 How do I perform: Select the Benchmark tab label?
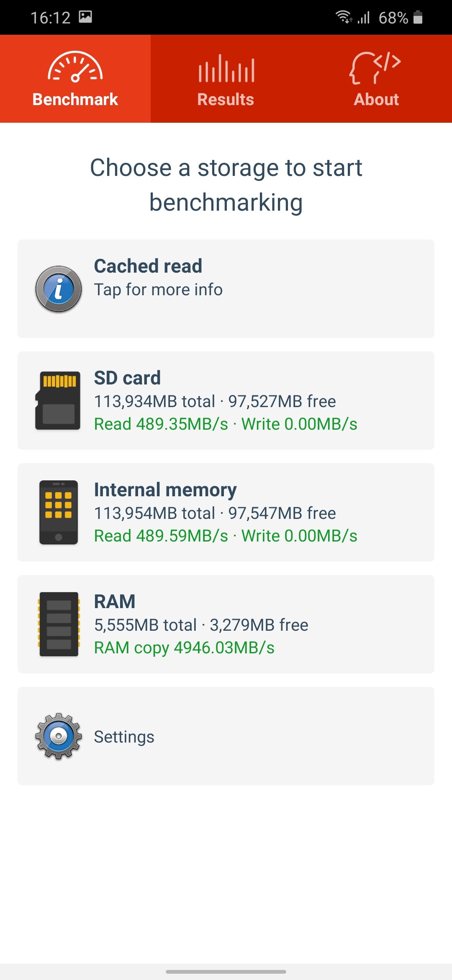coord(75,99)
